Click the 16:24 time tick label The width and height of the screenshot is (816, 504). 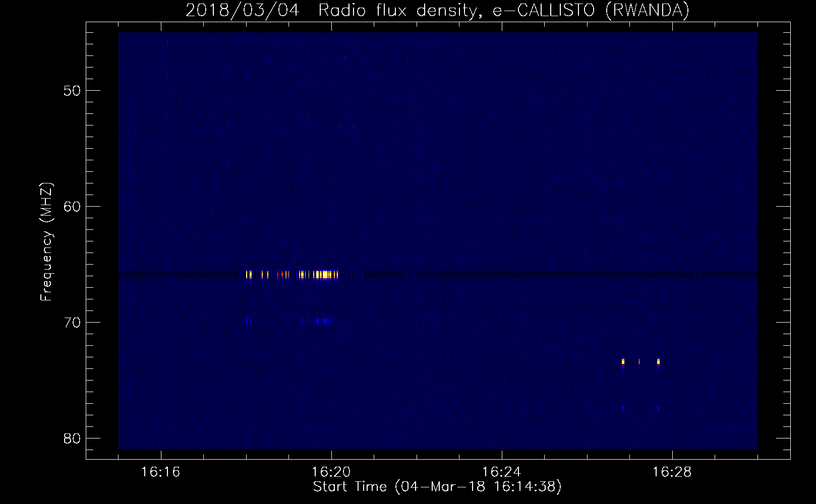[x=502, y=472]
